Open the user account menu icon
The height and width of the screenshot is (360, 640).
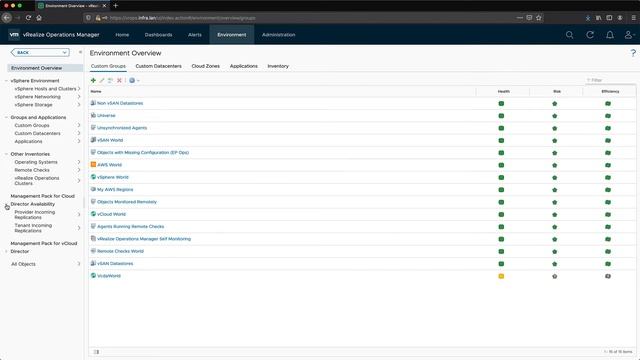pos(629,35)
